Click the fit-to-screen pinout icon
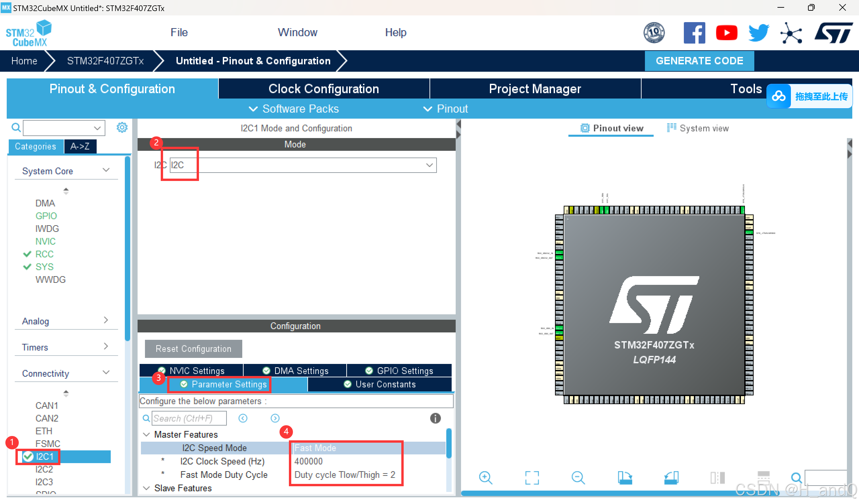This screenshot has height=504, width=859. coord(532,478)
